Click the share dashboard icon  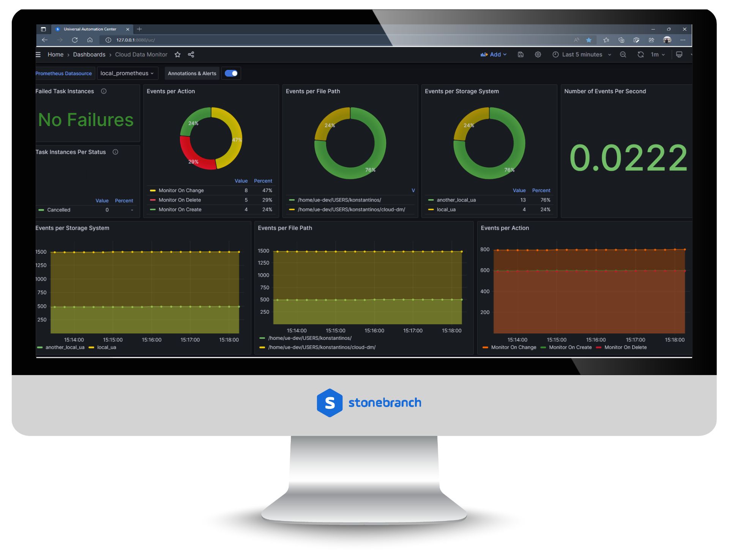(191, 54)
